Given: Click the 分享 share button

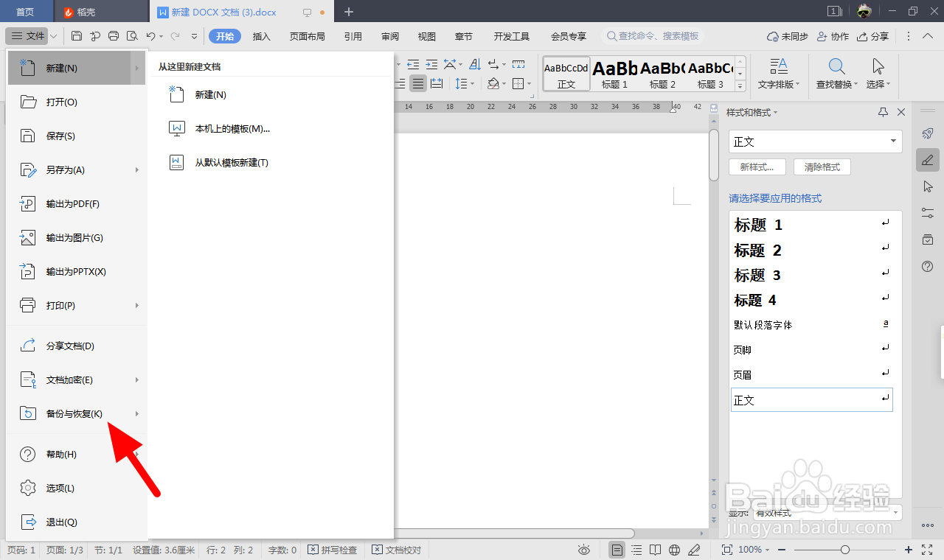Looking at the screenshot, I should (x=873, y=36).
